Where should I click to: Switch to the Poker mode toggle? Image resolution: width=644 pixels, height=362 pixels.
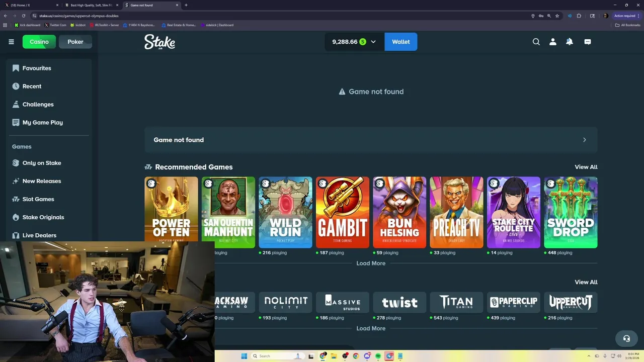(x=75, y=42)
